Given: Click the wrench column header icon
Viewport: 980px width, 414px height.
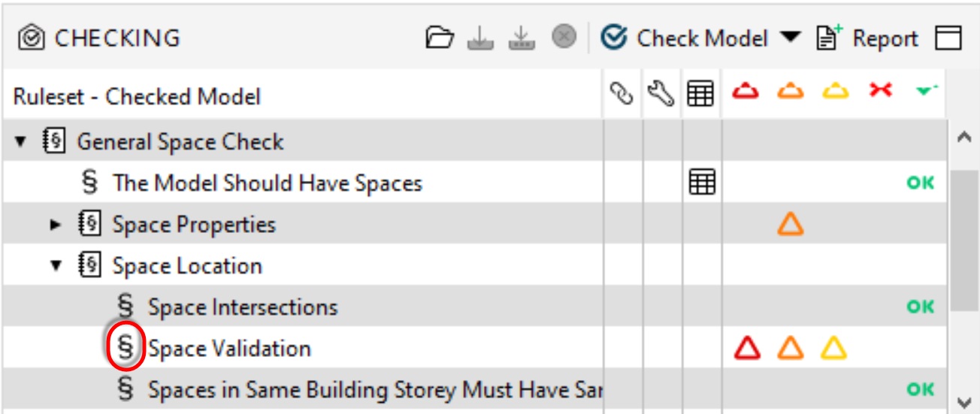Looking at the screenshot, I should point(661,95).
